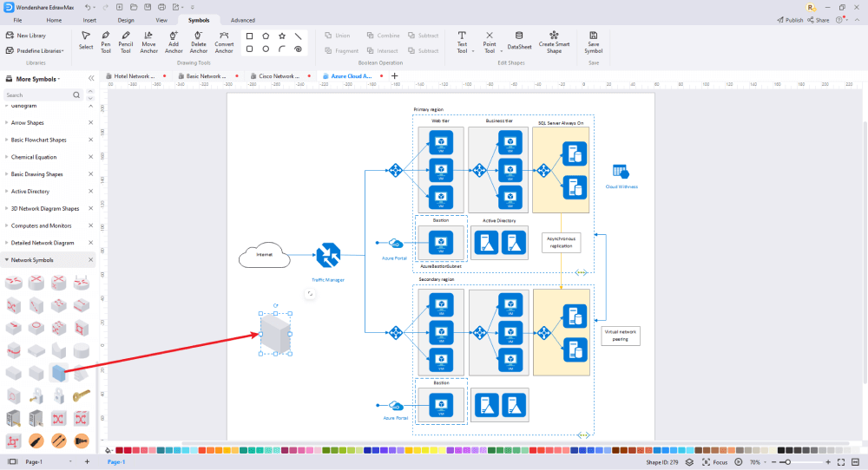Click the Share button
868x470 pixels.
point(819,20)
